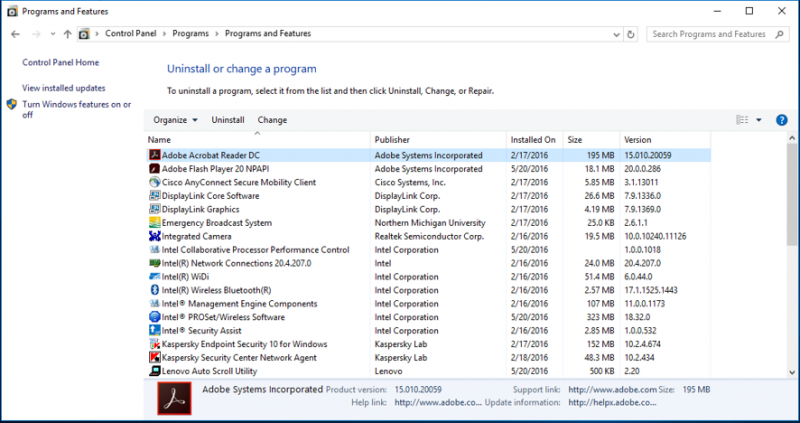Click the scrollbar down arrow of the list

click(792, 373)
